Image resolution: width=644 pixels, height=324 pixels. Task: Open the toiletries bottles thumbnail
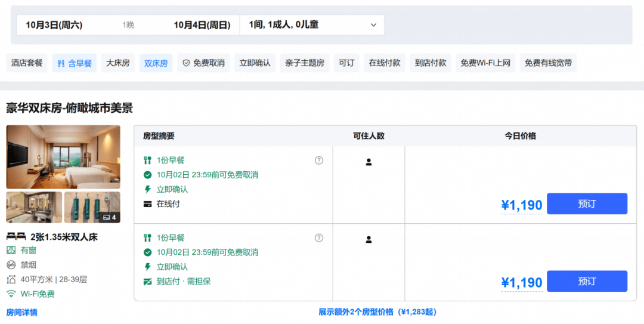point(92,207)
